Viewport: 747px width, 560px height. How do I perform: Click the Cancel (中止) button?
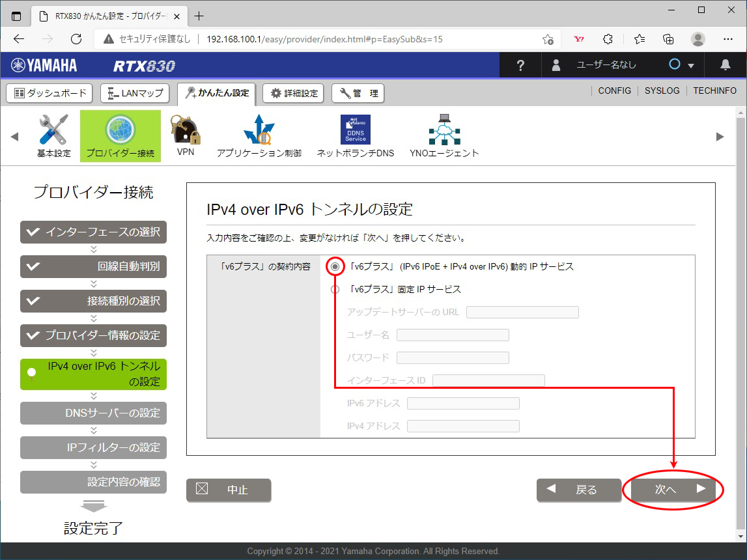click(229, 490)
